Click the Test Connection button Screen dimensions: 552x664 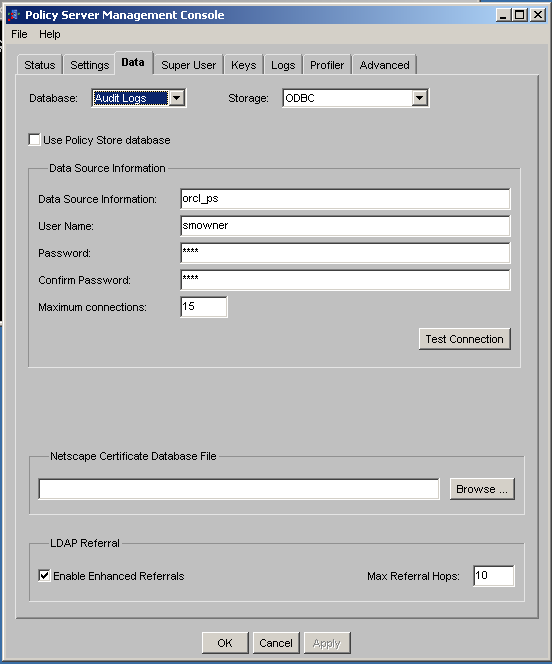[464, 339]
